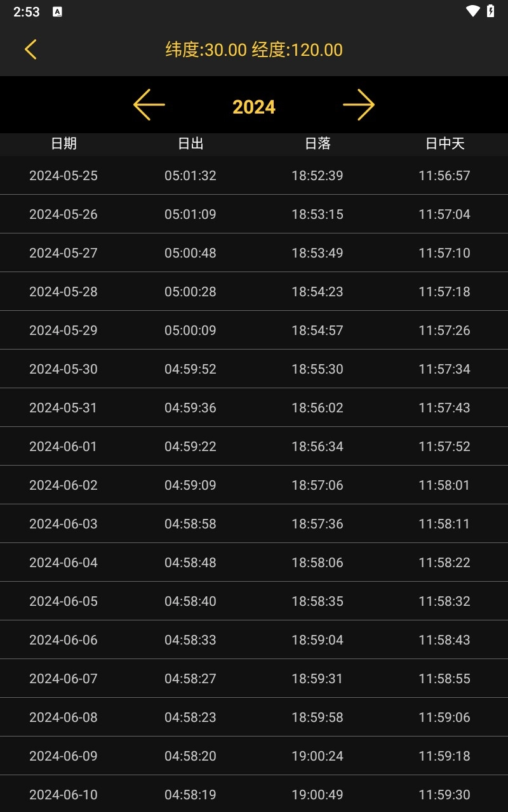The image size is (508, 812).
Task: Tap solar noon time 11:58:32
Action: pos(444,601)
